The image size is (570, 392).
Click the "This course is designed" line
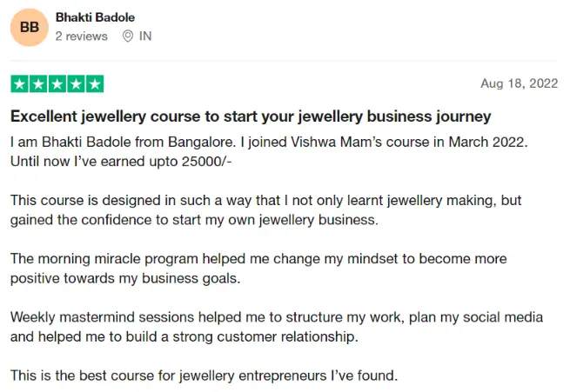(x=265, y=200)
